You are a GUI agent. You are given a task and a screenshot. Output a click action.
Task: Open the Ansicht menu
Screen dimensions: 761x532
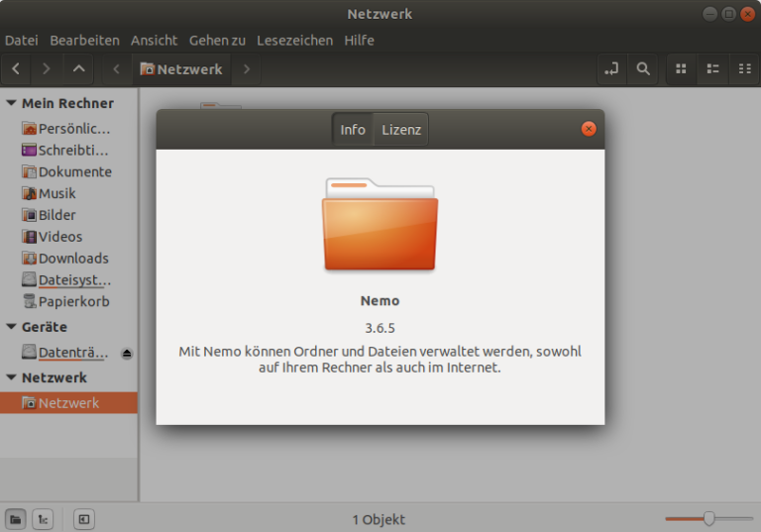154,41
